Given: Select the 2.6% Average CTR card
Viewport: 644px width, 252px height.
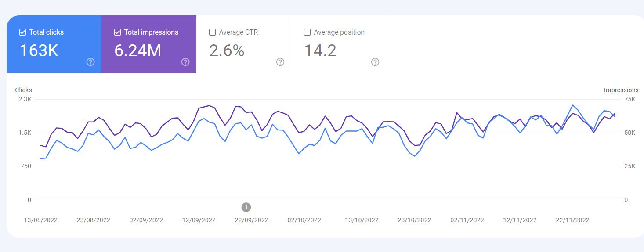Looking at the screenshot, I should (244, 44).
